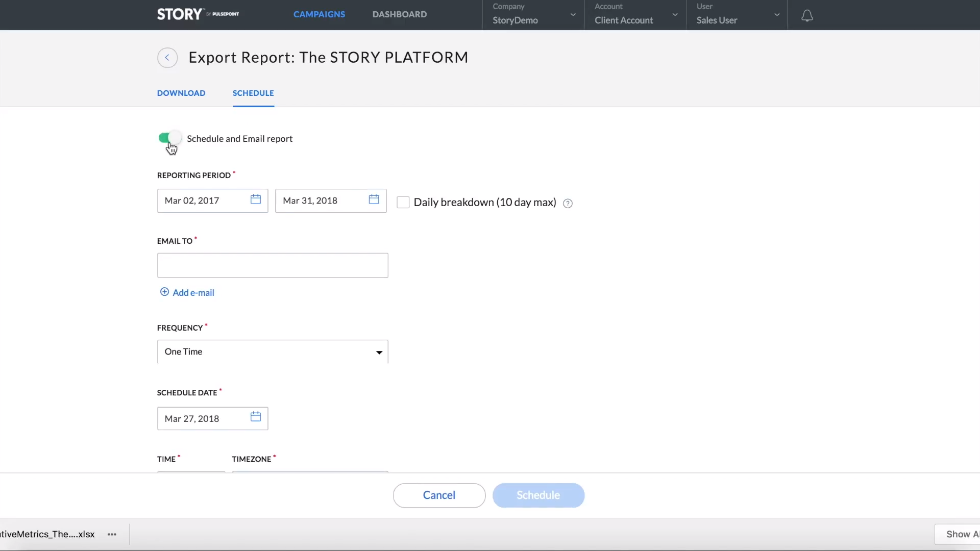Click the Mar 27, 2018 schedule date field
The image size is (980, 551).
click(x=212, y=418)
